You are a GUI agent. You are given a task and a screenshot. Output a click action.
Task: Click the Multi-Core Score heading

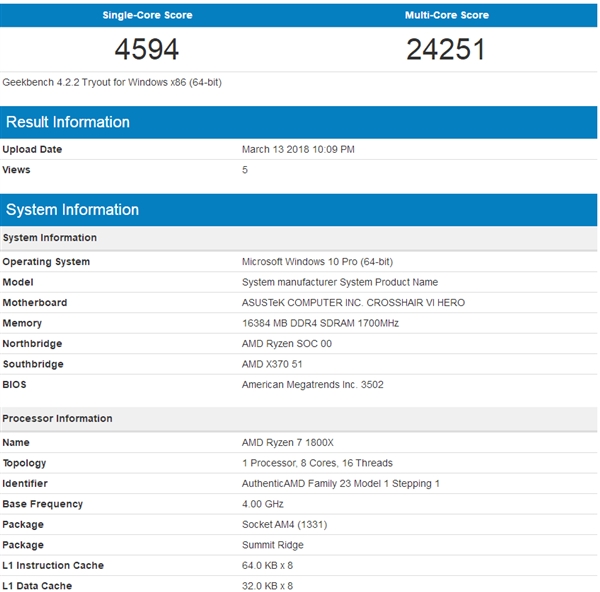[447, 15]
